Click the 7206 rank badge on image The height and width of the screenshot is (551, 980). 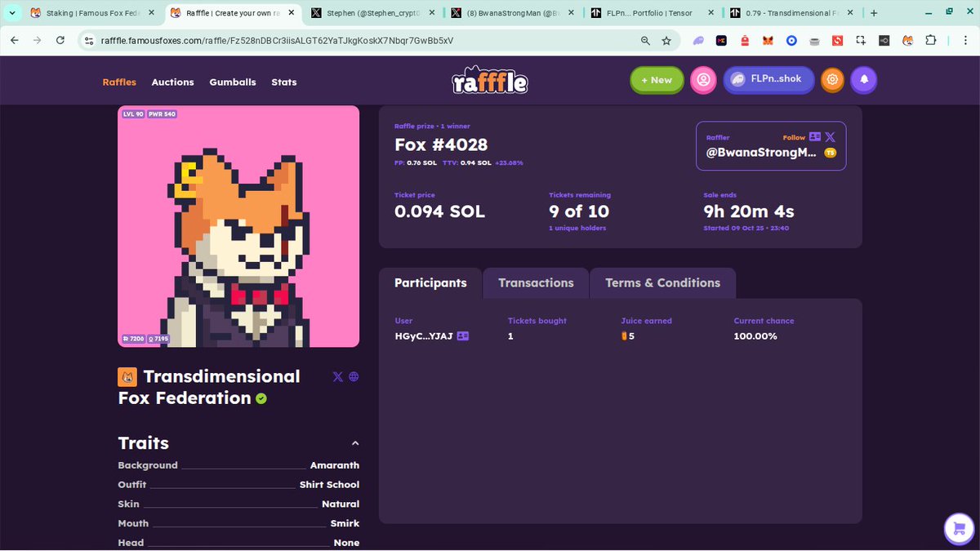133,339
